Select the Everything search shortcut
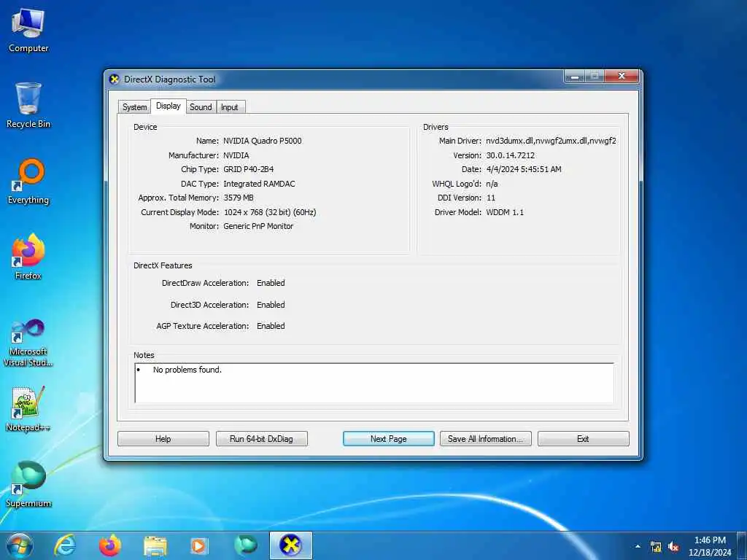747x560 pixels. pyautogui.click(x=28, y=181)
